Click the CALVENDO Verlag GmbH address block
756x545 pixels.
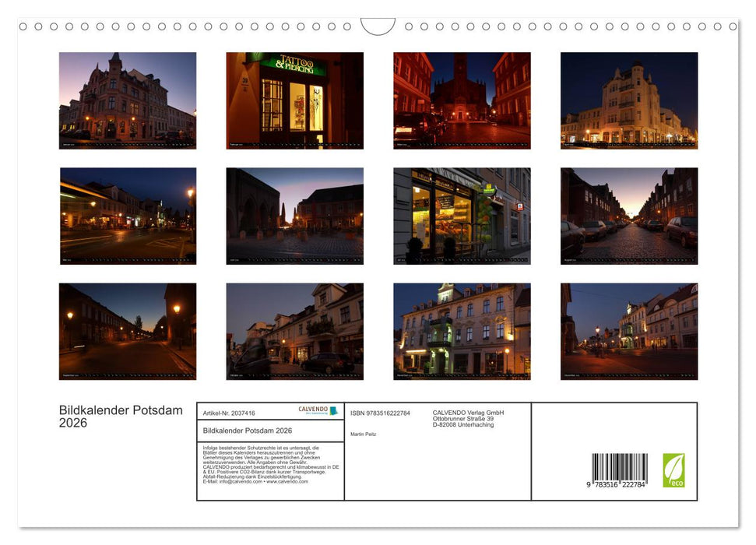pyautogui.click(x=467, y=417)
